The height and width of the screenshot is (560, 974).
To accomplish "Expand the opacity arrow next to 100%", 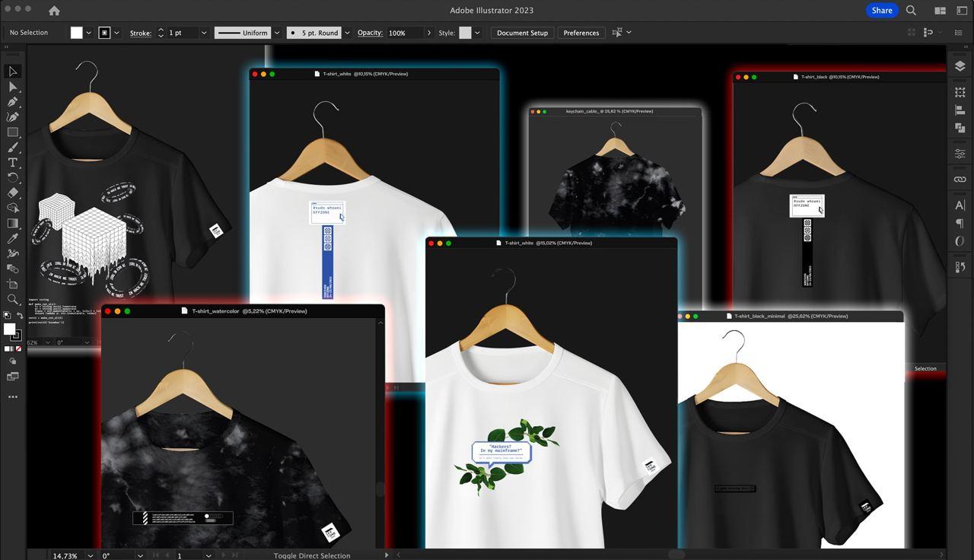I will coord(429,33).
